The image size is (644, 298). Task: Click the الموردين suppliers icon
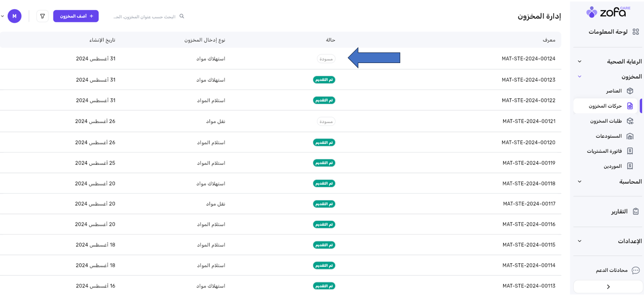(x=630, y=166)
